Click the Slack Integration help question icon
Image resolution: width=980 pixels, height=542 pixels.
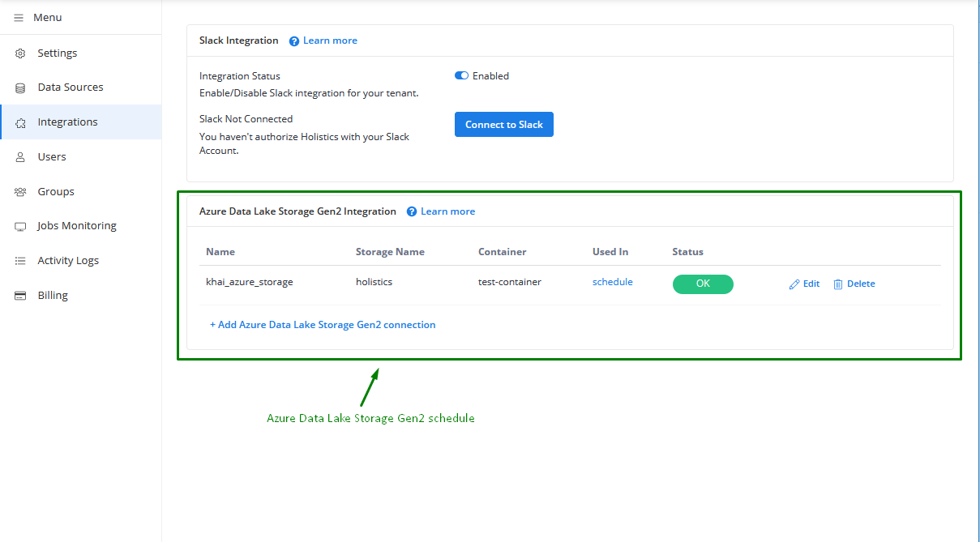(x=294, y=41)
